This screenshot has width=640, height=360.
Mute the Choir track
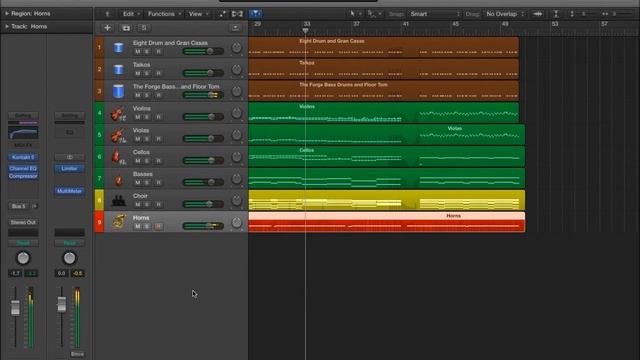[138, 204]
